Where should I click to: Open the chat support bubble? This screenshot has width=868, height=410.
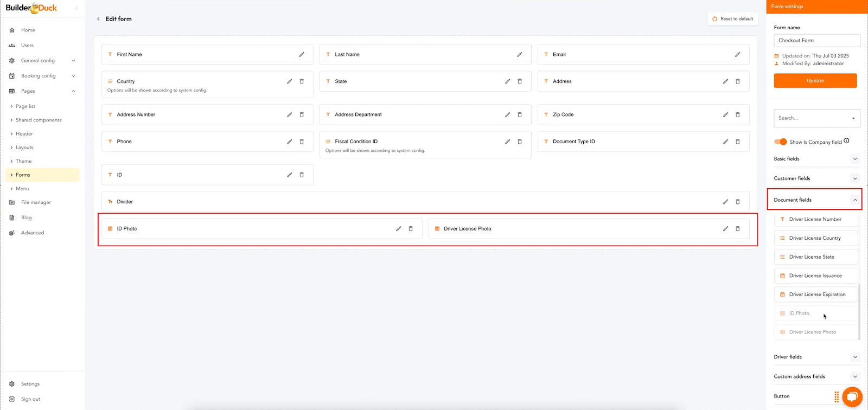[852, 396]
